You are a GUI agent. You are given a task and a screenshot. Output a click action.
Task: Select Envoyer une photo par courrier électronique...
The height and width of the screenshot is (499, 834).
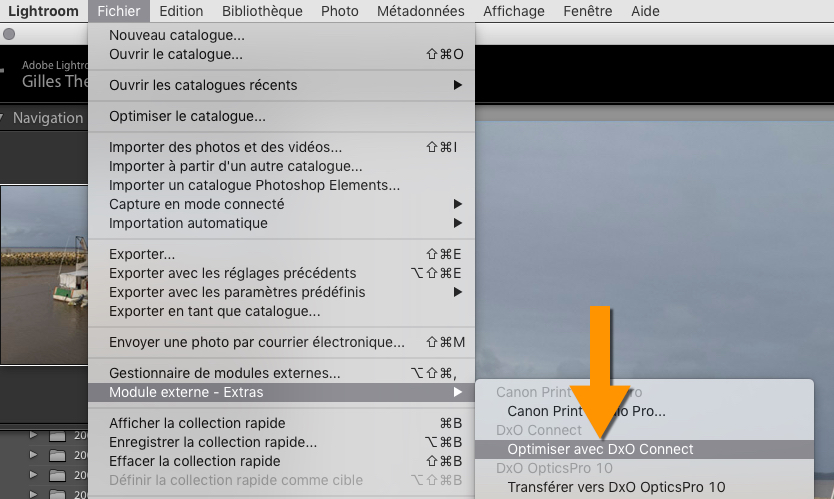click(x=281, y=342)
